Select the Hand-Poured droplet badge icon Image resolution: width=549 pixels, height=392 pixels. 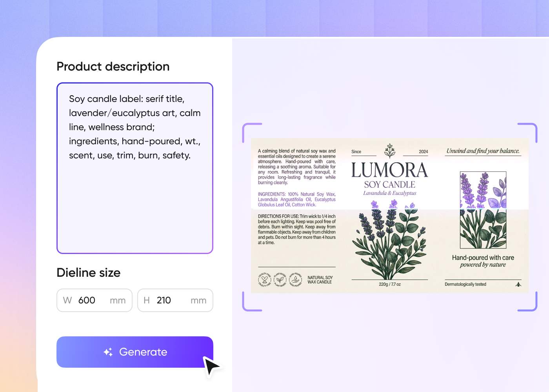click(x=295, y=279)
